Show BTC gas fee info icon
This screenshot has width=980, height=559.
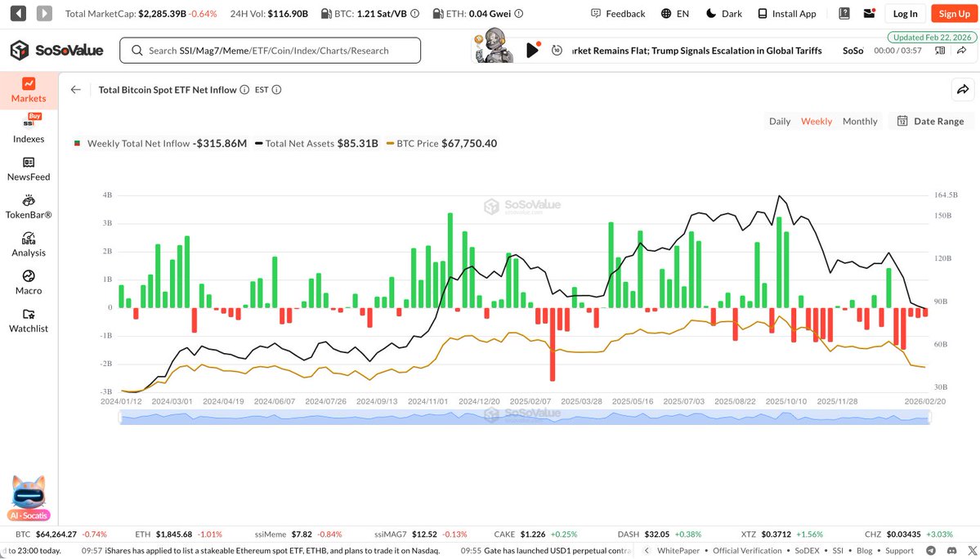click(415, 13)
